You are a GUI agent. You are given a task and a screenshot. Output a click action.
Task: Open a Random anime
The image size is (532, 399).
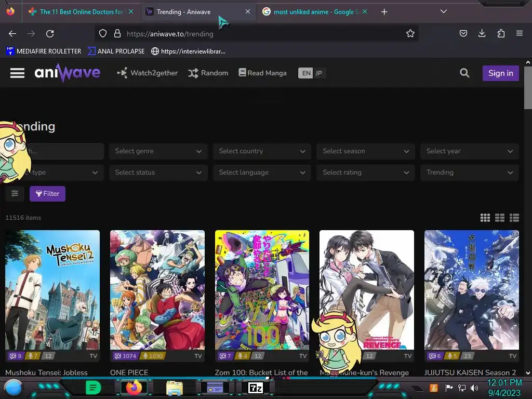pos(208,73)
